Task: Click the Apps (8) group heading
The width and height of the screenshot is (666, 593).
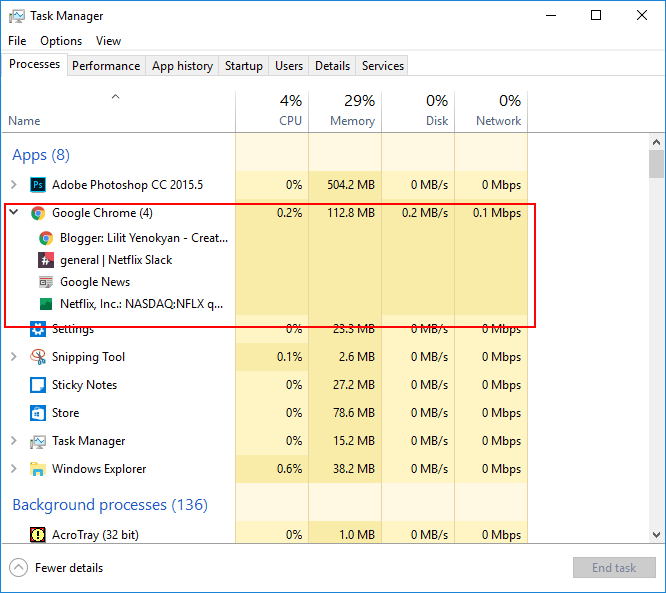Action: point(41,155)
